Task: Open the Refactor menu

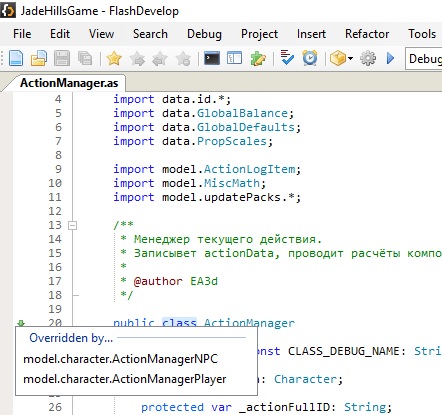Action: tap(367, 34)
